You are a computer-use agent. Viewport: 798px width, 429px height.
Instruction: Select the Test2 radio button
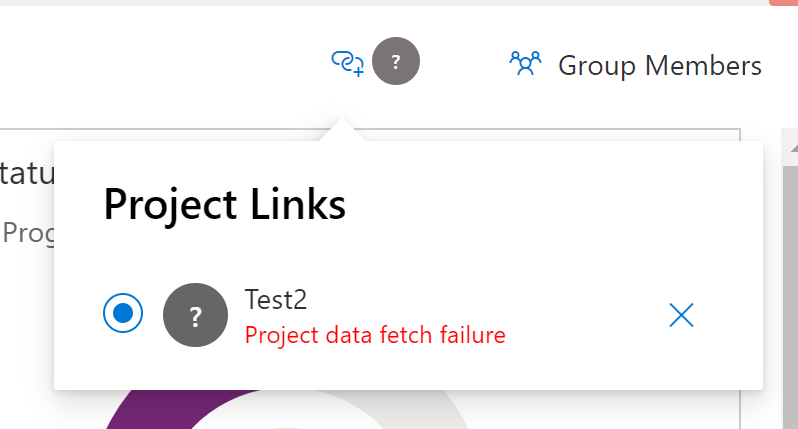[x=123, y=314]
